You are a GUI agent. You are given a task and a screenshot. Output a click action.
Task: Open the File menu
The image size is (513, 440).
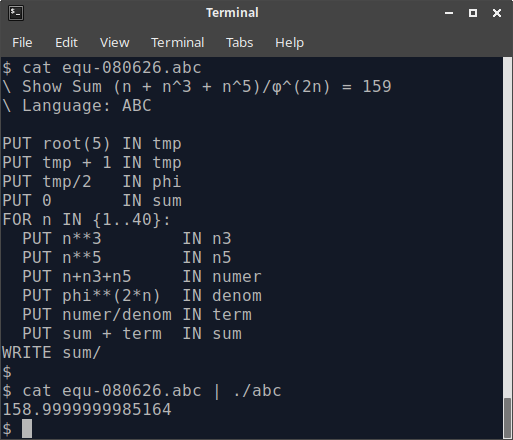pos(22,43)
